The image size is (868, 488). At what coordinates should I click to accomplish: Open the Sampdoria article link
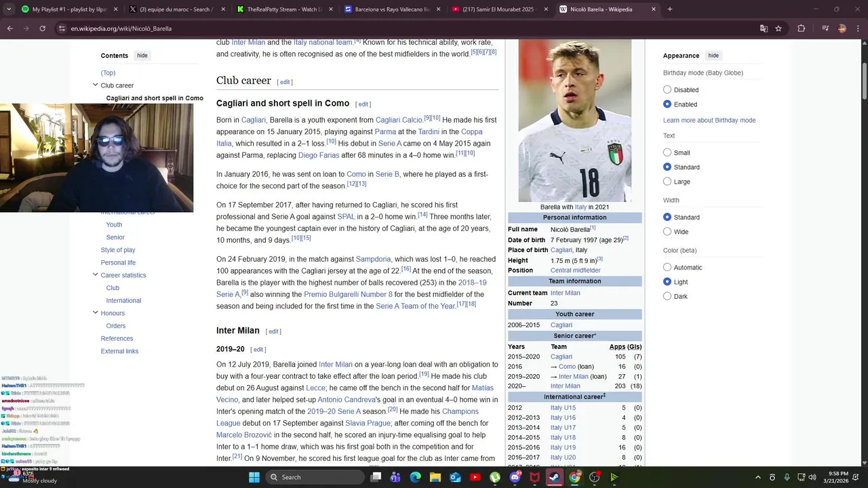374,259
